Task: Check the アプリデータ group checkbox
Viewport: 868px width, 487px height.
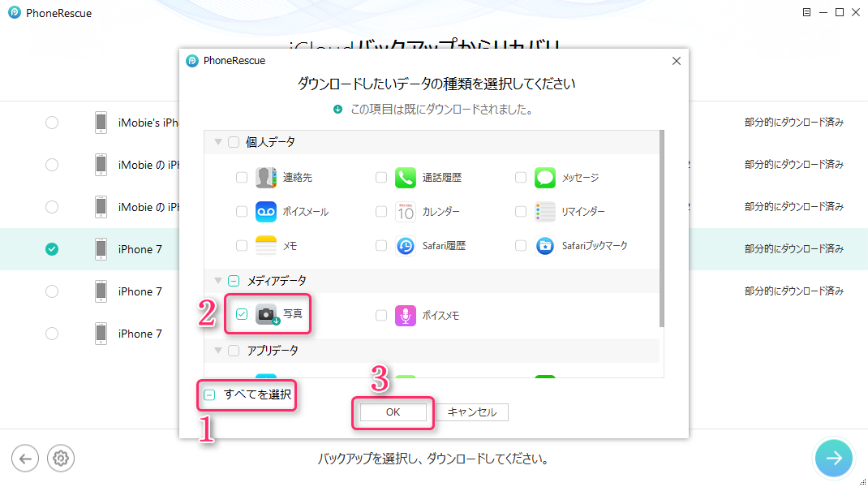Action: click(234, 351)
